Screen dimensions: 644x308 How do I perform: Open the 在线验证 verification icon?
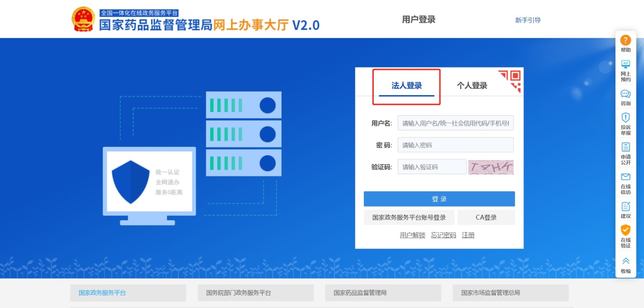625,234
